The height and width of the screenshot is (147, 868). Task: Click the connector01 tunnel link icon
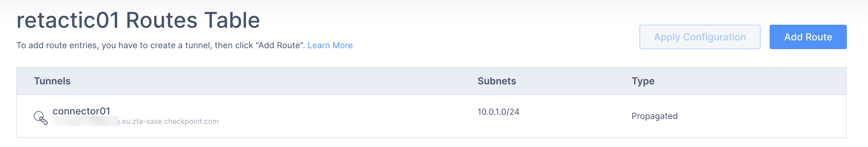[x=40, y=118]
